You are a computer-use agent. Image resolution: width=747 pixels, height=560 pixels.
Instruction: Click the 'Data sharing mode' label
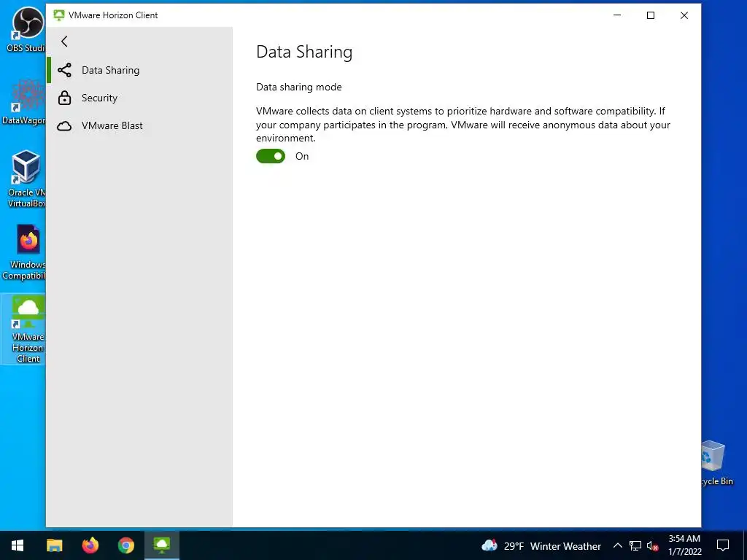click(x=298, y=87)
